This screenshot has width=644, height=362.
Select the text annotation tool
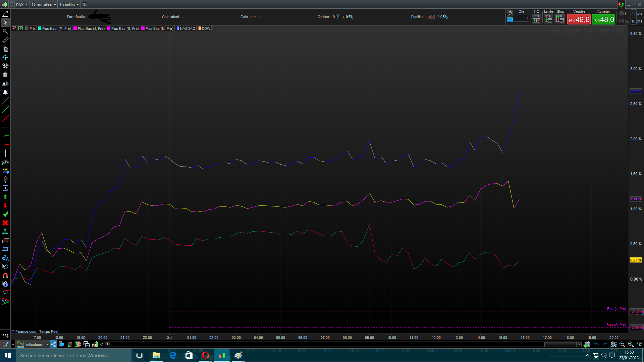pos(5,188)
